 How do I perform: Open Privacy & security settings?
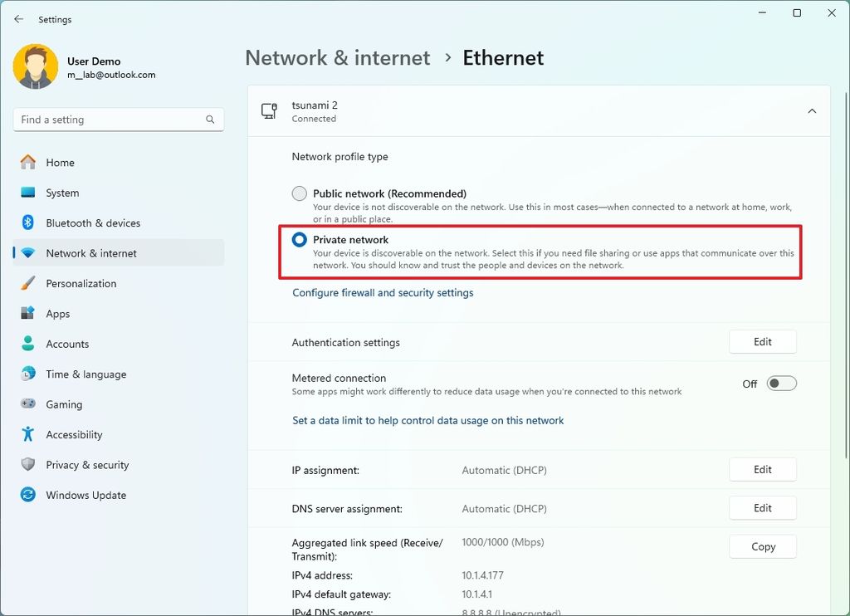[29, 465]
